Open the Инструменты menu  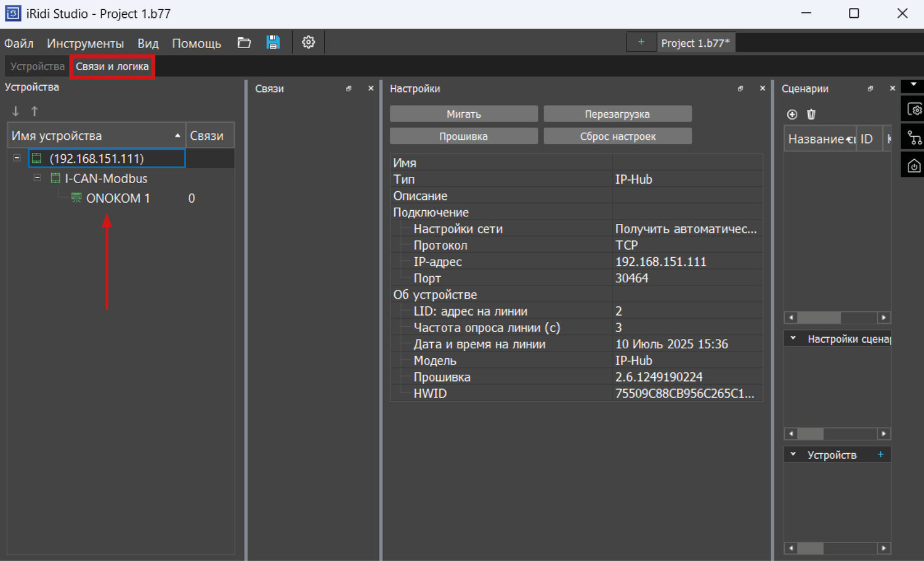(85, 43)
